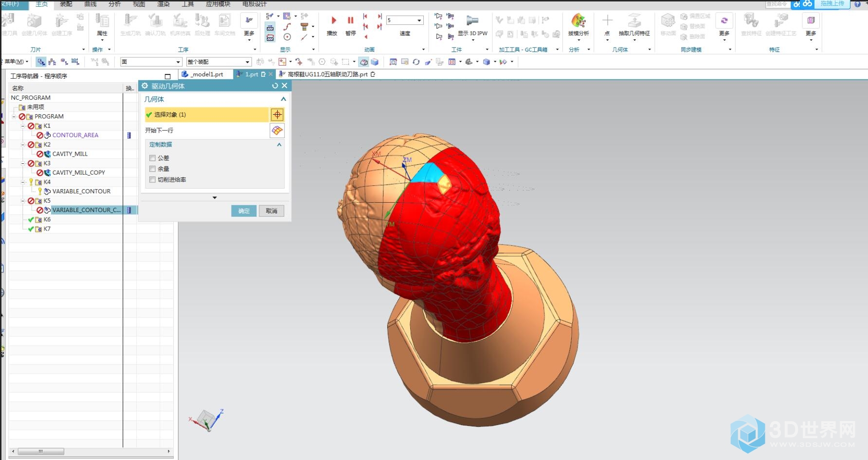This screenshot has height=460, width=868.
Task: Click the shaded cube rendering style icon
Action: 486,62
